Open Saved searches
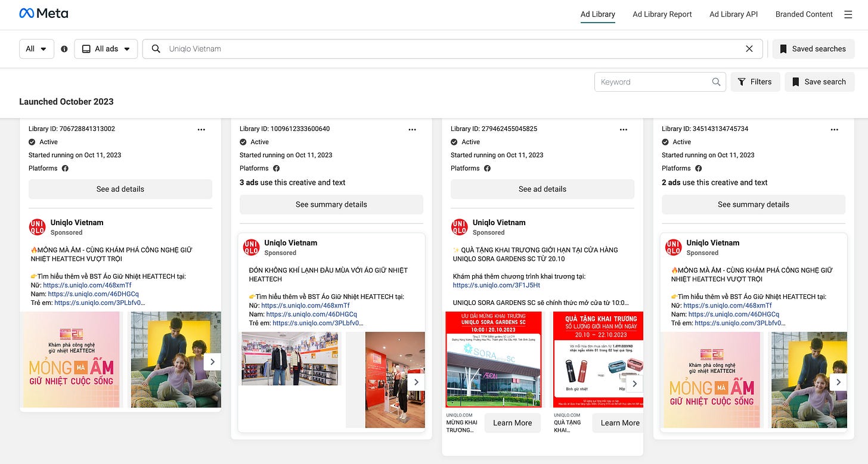This screenshot has height=464, width=868. pyautogui.click(x=813, y=49)
